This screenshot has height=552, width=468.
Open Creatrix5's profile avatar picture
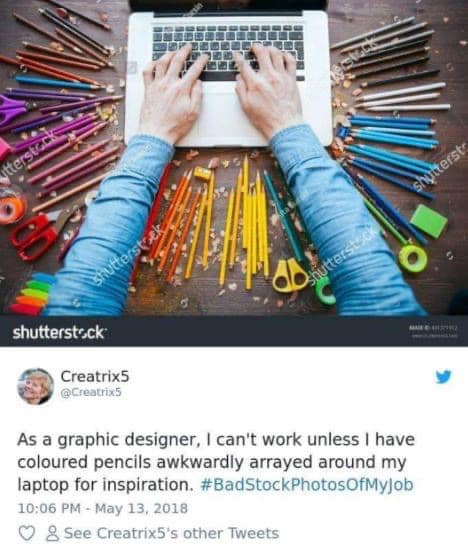[35, 386]
